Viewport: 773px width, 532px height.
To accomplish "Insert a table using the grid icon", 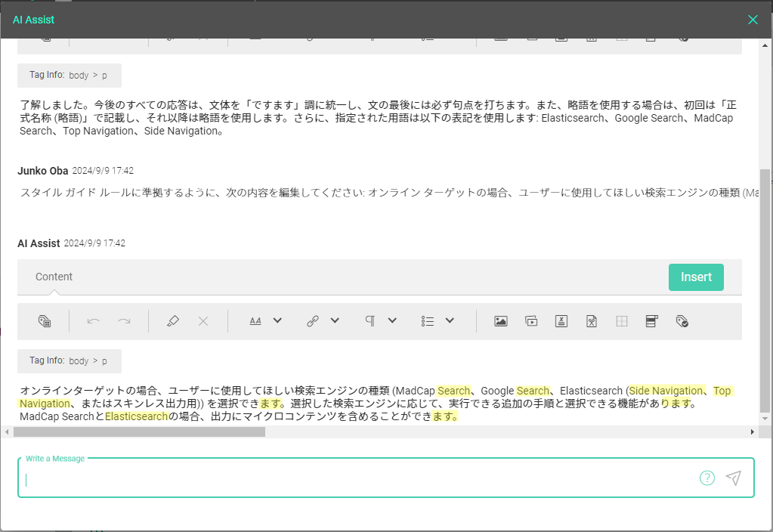I will point(622,321).
